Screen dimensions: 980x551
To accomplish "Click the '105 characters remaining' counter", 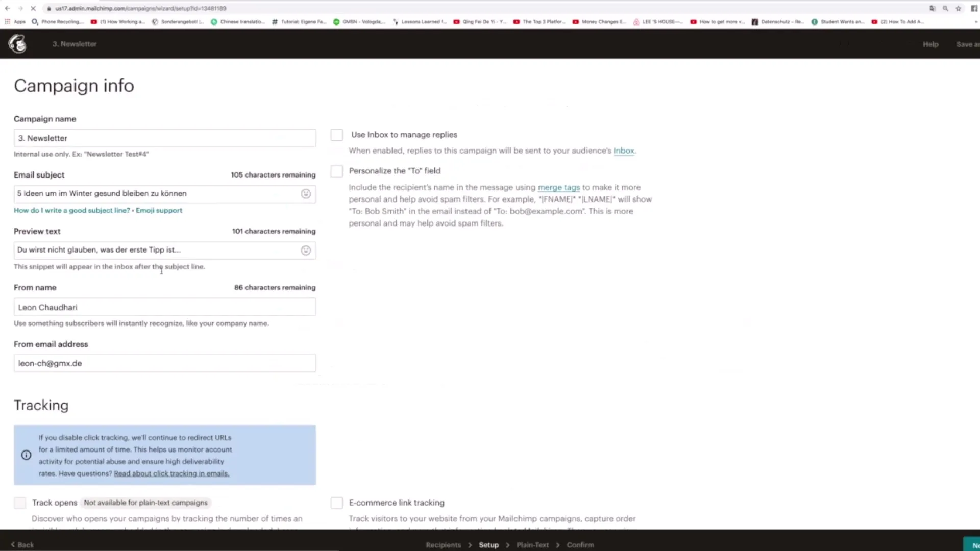I will tap(273, 175).
